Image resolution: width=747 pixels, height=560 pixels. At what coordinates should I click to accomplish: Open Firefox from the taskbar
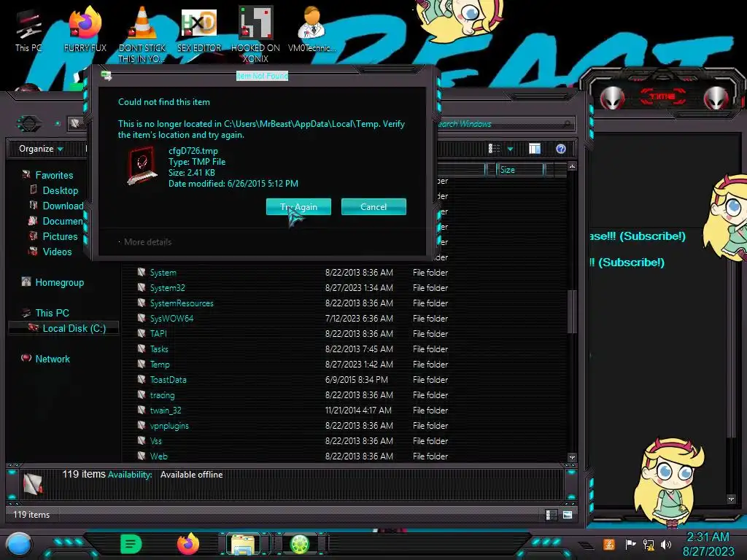188,544
